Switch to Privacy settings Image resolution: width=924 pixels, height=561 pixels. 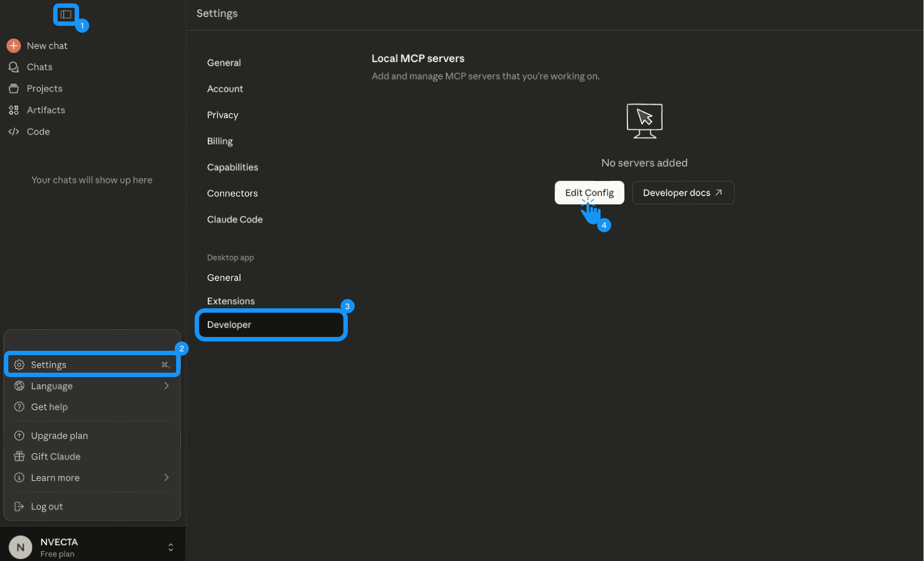pos(222,115)
